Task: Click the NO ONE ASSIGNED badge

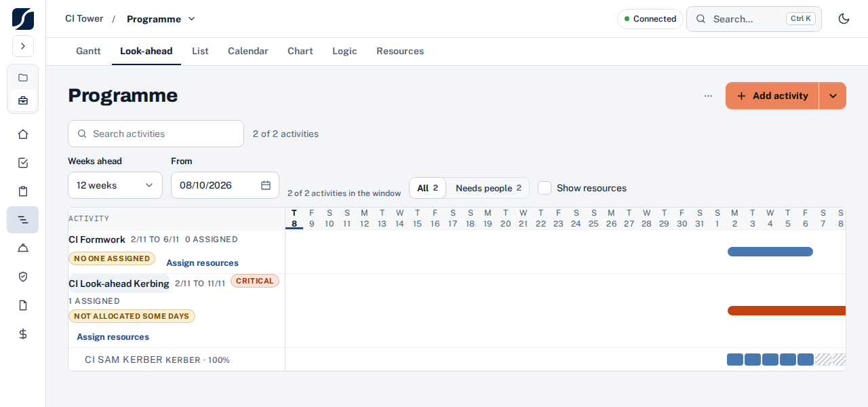Action: (x=112, y=258)
